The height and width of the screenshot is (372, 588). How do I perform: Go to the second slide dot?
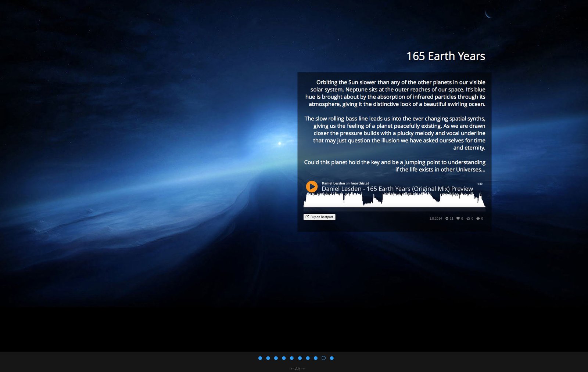[x=268, y=358]
